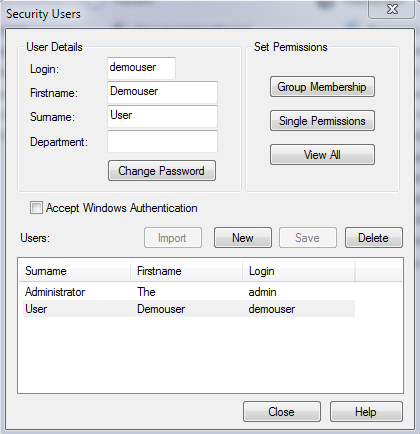Focus the Firstname text field
The image size is (420, 434).
pyautogui.click(x=162, y=92)
